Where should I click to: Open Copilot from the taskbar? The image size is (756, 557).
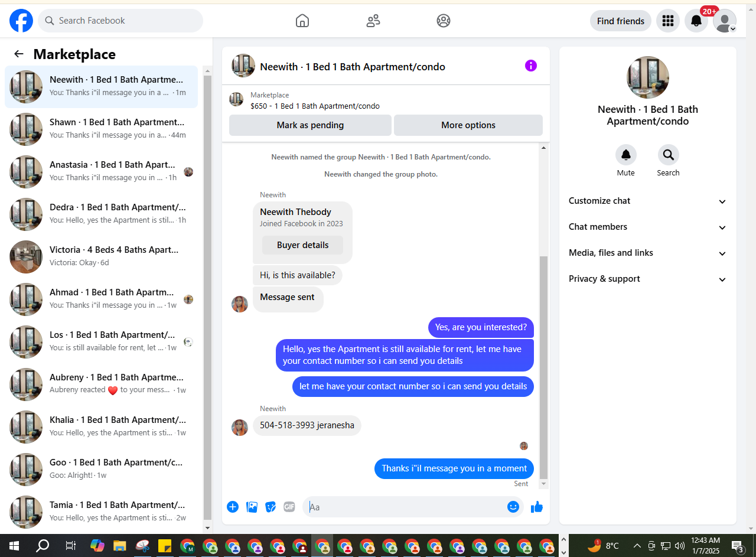pos(97,546)
